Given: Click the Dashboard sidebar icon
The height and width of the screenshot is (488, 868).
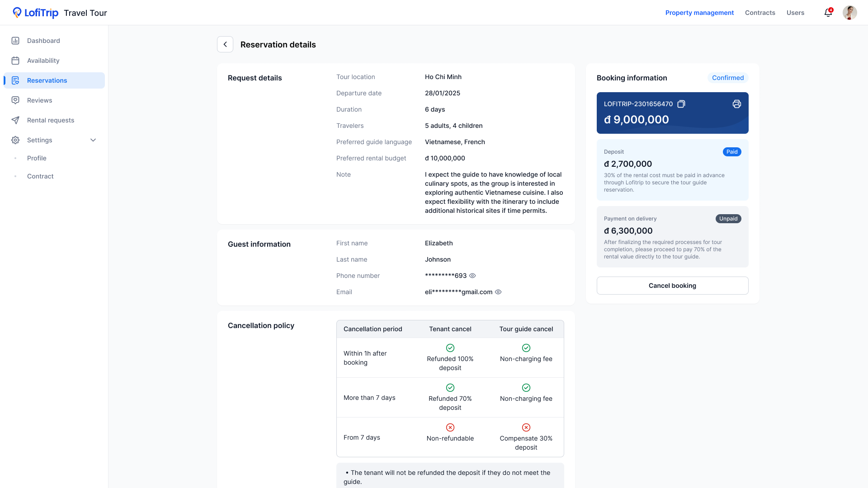Looking at the screenshot, I should click(15, 41).
